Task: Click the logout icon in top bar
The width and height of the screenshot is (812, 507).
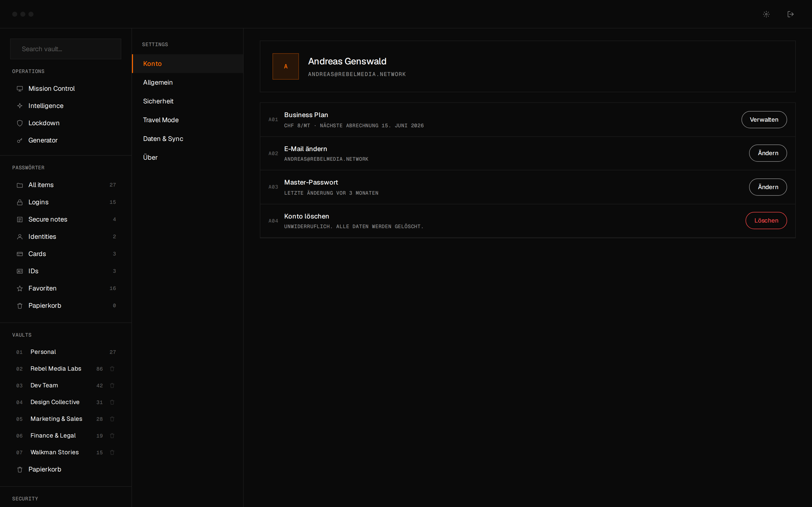Action: (x=790, y=14)
